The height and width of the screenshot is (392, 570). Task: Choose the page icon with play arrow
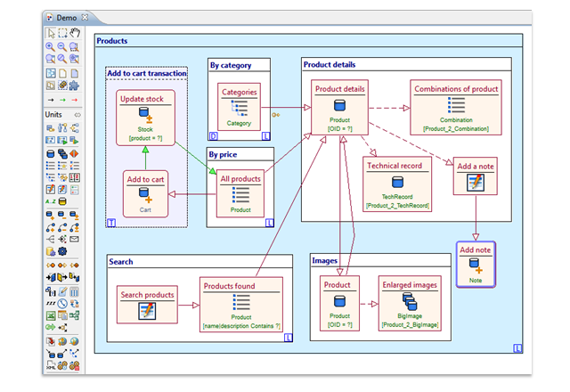[x=62, y=141]
